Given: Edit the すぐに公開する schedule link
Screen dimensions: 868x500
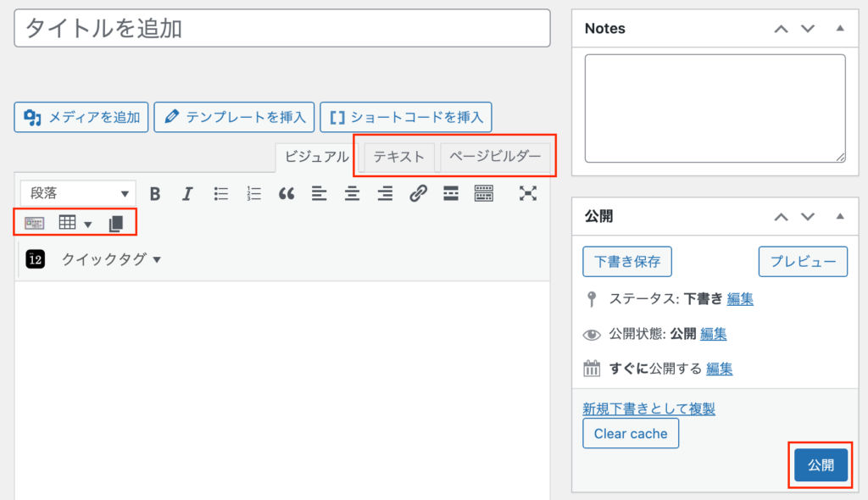Looking at the screenshot, I should [x=720, y=369].
